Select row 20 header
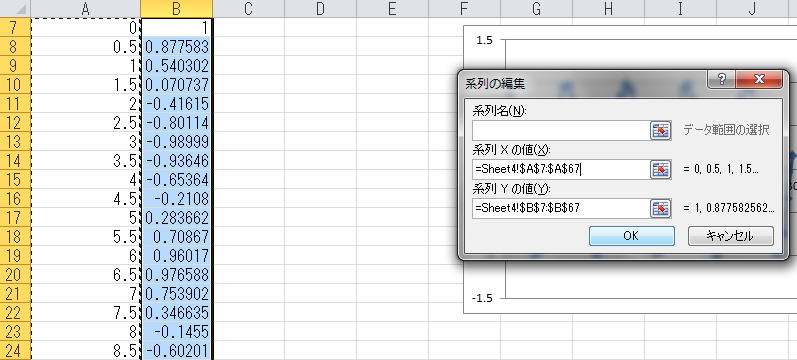 pyautogui.click(x=15, y=275)
